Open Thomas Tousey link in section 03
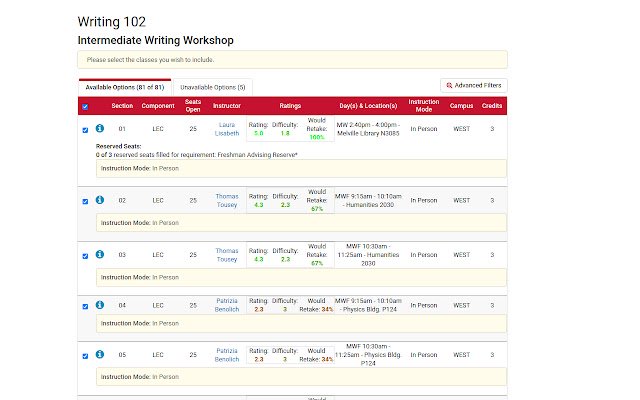640x400 pixels. click(x=227, y=255)
